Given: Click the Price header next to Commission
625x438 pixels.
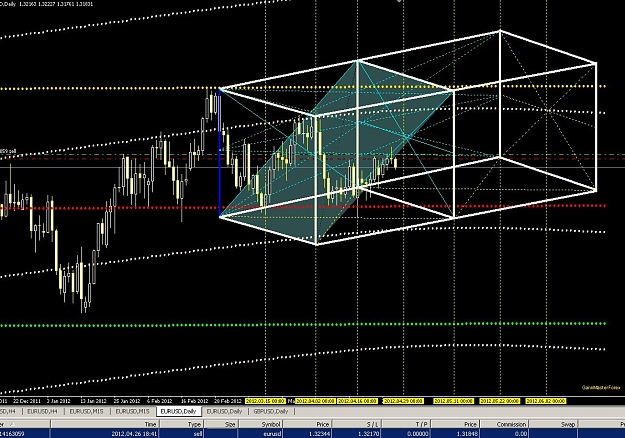Looking at the screenshot, I should [455, 424].
